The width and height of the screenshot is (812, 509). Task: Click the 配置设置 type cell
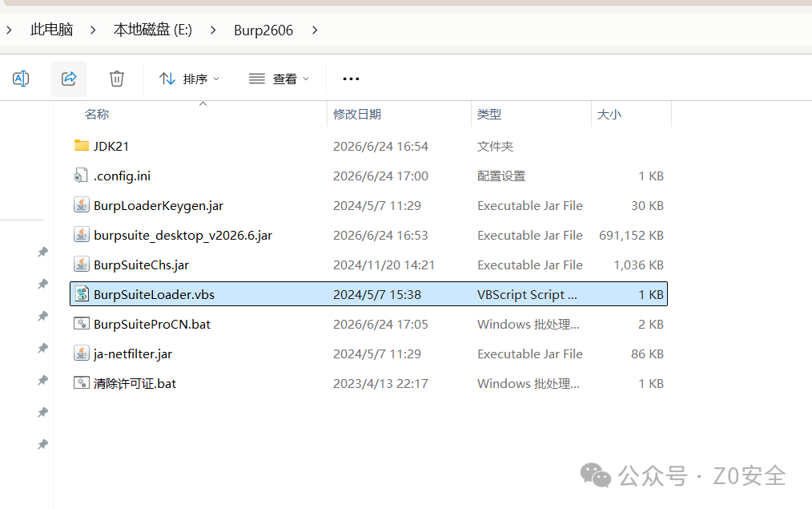pyautogui.click(x=501, y=176)
